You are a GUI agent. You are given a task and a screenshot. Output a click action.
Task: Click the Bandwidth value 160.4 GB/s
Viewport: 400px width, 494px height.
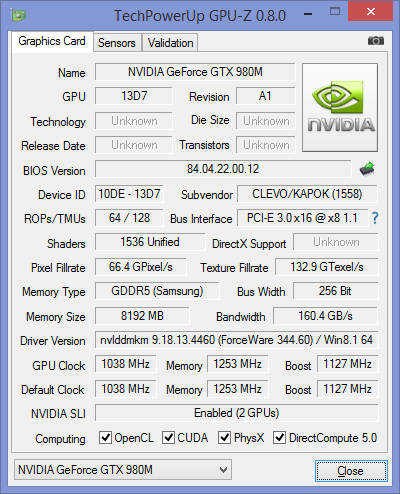pos(326,316)
